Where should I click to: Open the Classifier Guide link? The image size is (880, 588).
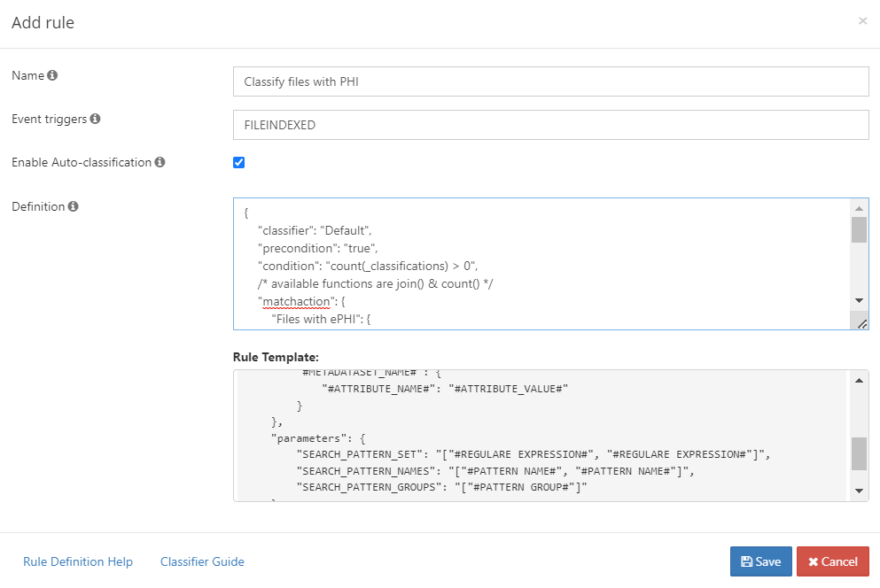tap(202, 561)
